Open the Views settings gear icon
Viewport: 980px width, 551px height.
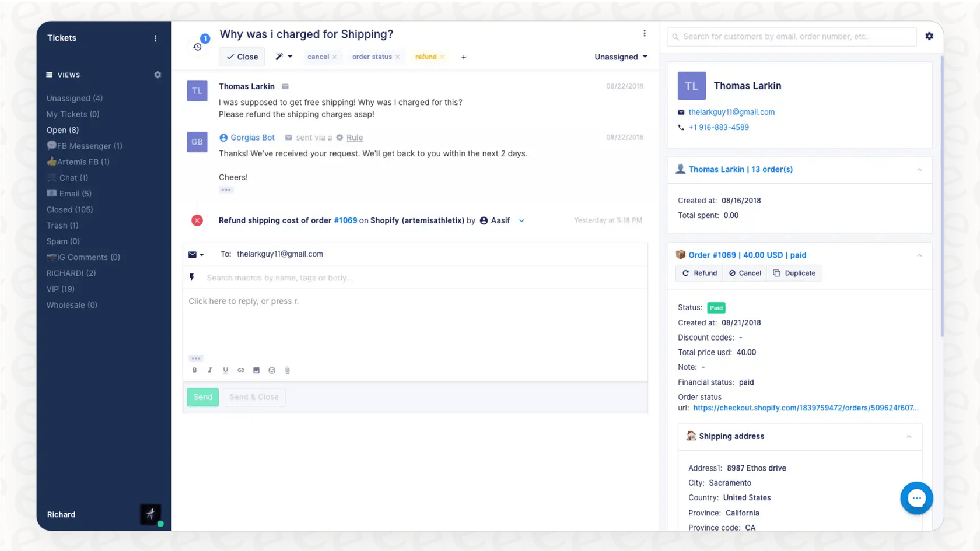pos(157,75)
